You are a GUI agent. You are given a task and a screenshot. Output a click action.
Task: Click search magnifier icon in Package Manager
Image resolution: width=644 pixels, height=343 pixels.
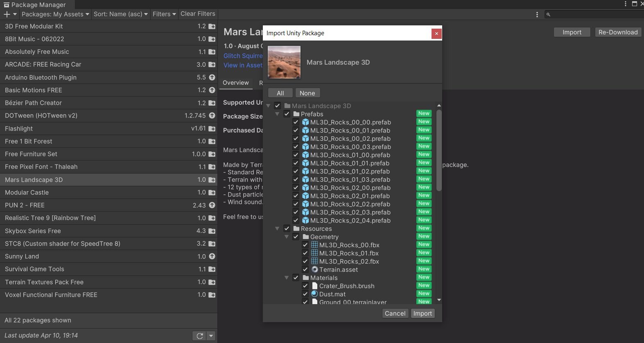click(x=548, y=14)
